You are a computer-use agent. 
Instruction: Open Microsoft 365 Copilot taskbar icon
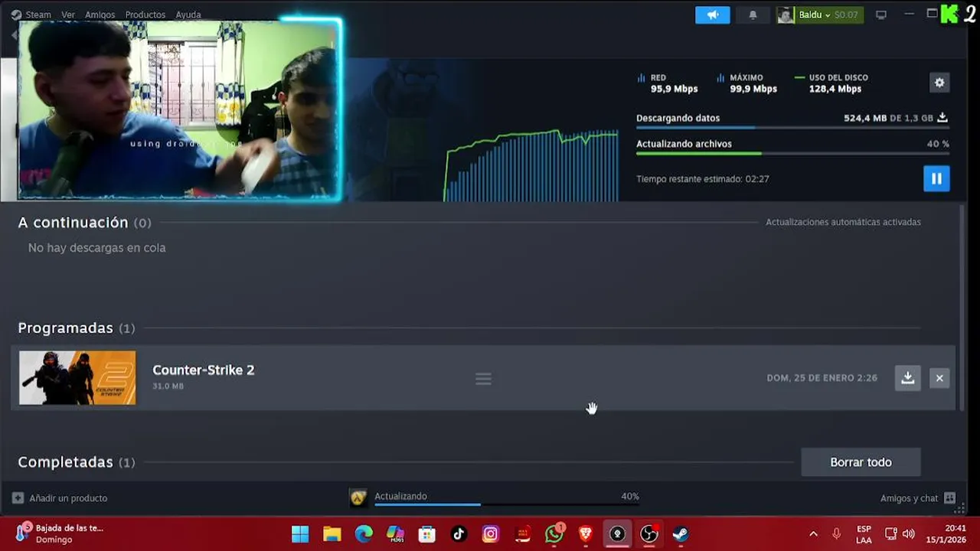point(395,533)
